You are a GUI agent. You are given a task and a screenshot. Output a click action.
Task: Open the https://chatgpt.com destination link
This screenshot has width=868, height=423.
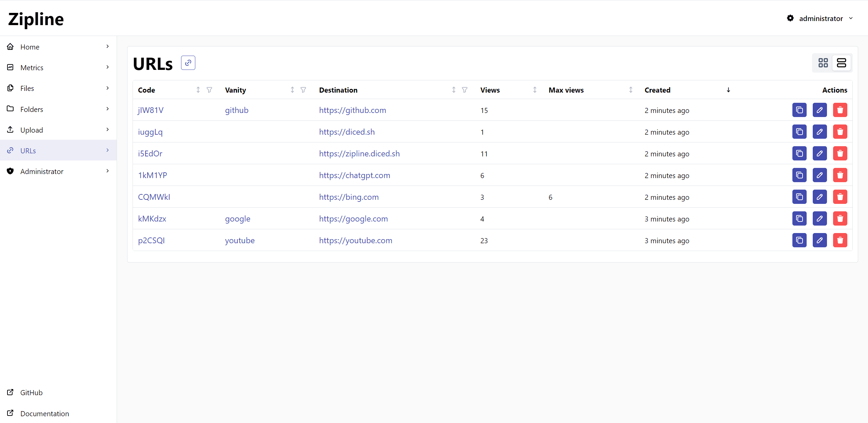tap(354, 175)
